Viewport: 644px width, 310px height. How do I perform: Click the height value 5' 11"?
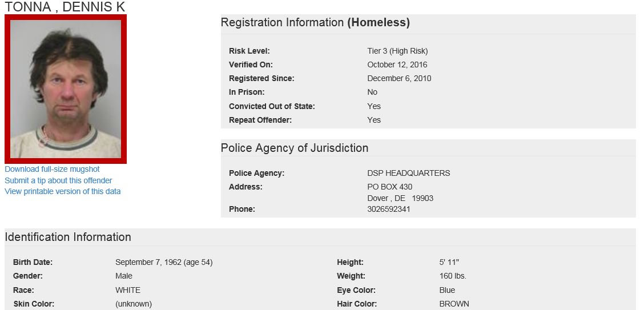[x=449, y=262]
